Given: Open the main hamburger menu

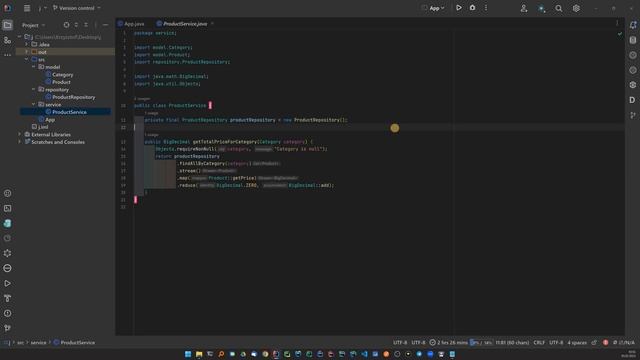Looking at the screenshot, I should pos(27,8).
